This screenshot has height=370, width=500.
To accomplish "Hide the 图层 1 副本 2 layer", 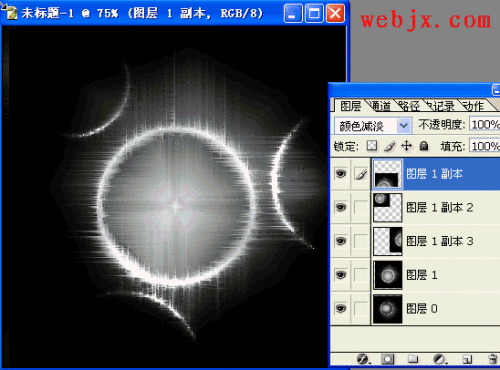I will click(341, 207).
